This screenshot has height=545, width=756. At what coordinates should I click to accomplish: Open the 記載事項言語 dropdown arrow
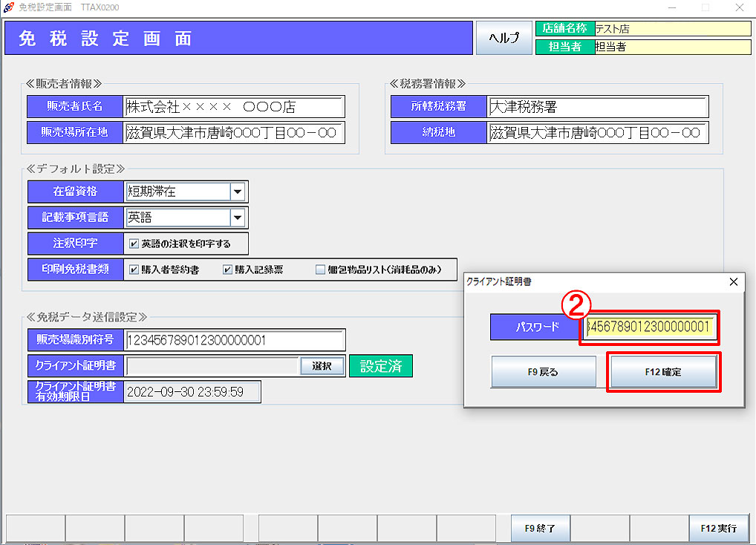coord(238,218)
